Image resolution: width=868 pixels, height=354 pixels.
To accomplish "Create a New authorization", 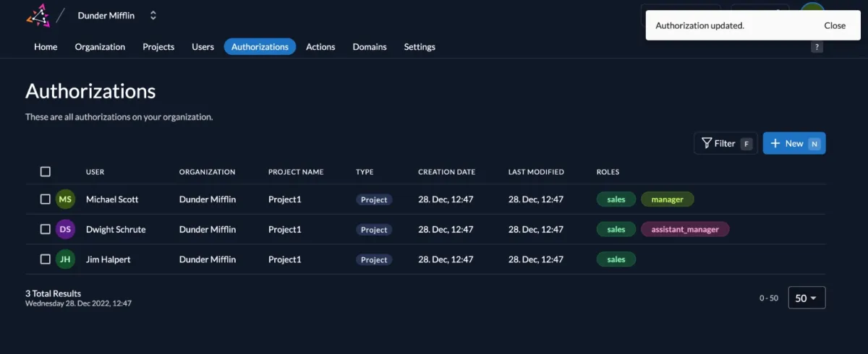I will click(x=794, y=143).
